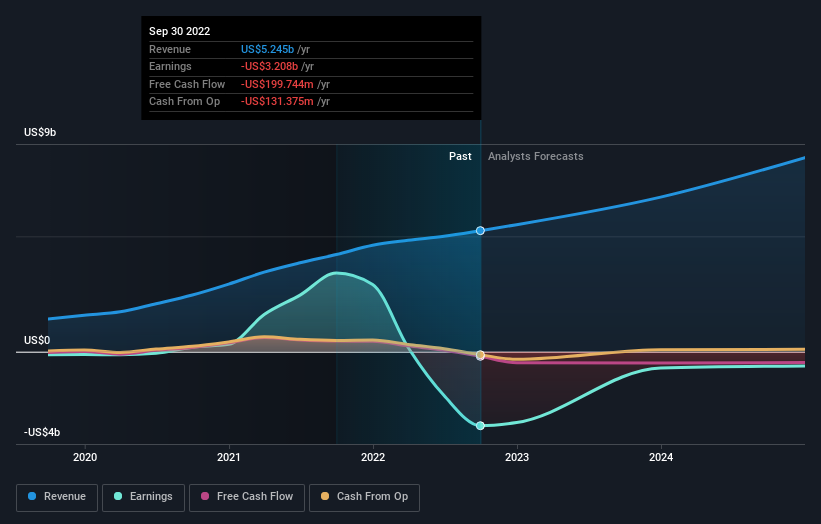Click the blue Revenue legend dot
The height and width of the screenshot is (524, 821).
[x=32, y=496]
